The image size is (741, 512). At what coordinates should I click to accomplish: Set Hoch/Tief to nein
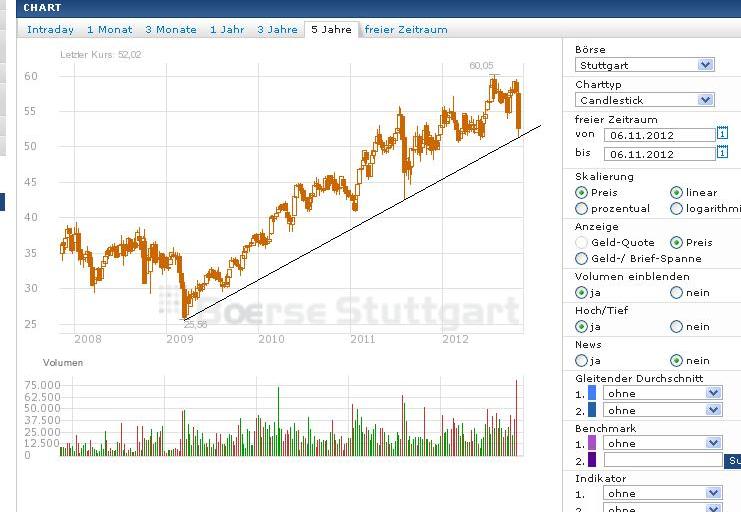[x=677, y=327]
